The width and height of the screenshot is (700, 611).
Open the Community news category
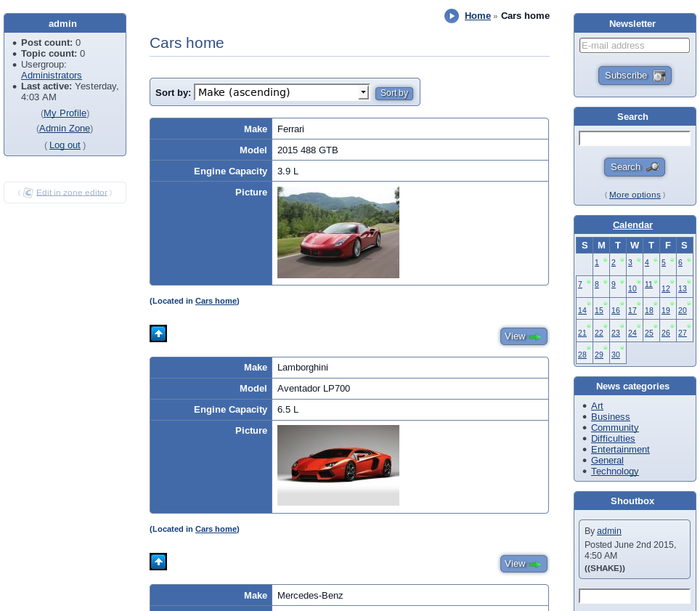(615, 428)
